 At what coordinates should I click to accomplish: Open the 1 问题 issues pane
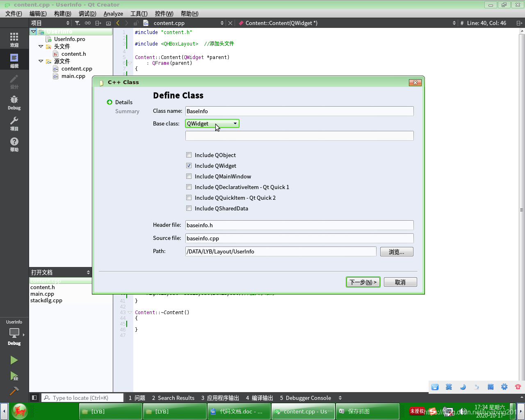tap(137, 398)
